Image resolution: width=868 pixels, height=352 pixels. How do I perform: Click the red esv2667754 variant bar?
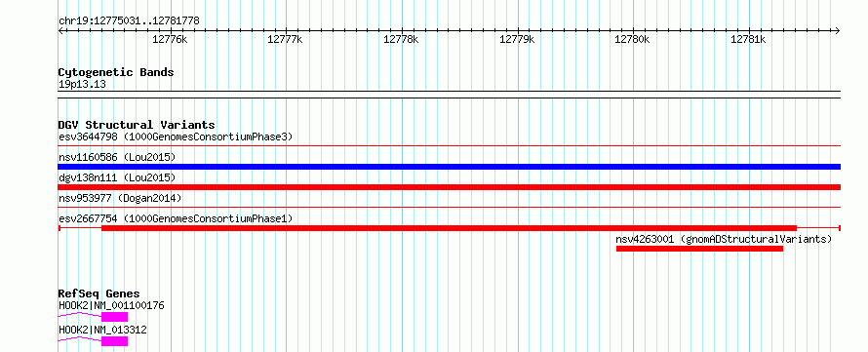point(449,228)
